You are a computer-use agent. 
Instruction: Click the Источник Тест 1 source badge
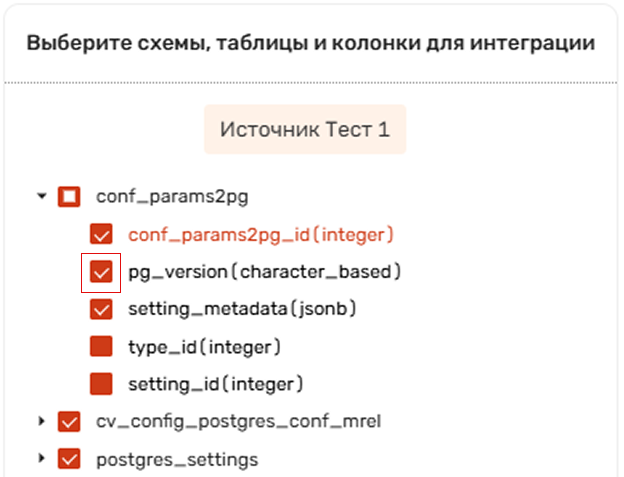[x=305, y=129]
